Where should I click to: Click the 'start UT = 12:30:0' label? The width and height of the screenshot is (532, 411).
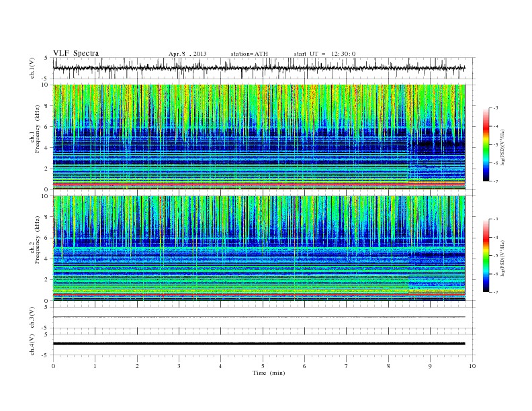pyautogui.click(x=324, y=54)
